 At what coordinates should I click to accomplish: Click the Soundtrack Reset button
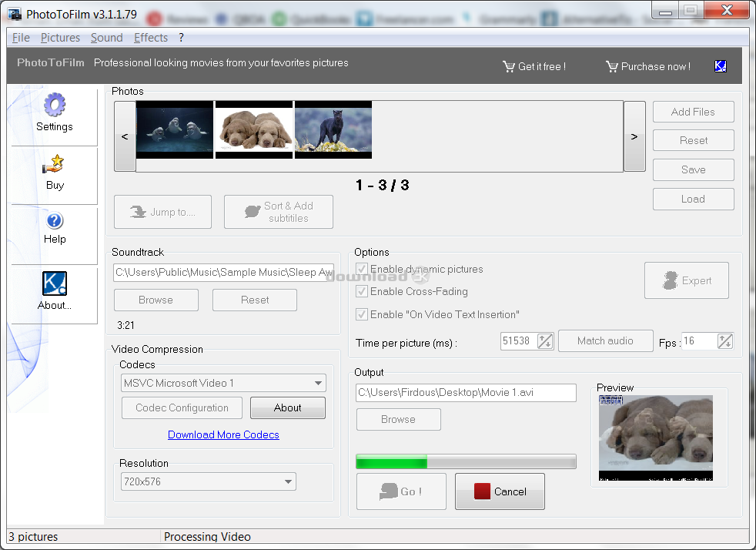(255, 300)
